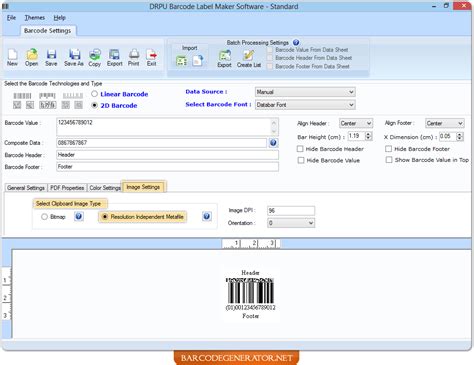Open the Data Source dropdown
The image size is (474, 365).
point(305,92)
